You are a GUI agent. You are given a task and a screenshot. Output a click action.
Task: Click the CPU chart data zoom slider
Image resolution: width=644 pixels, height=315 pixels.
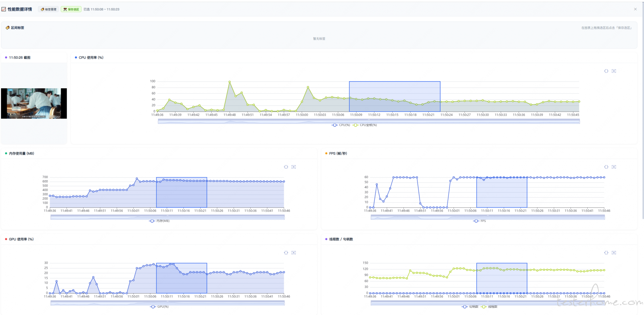pos(369,121)
